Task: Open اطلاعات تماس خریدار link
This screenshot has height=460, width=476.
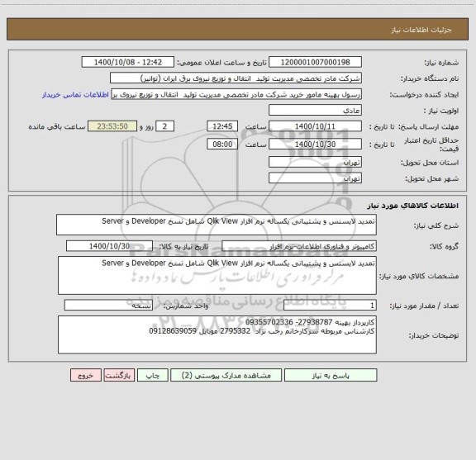Action: click(x=75, y=95)
